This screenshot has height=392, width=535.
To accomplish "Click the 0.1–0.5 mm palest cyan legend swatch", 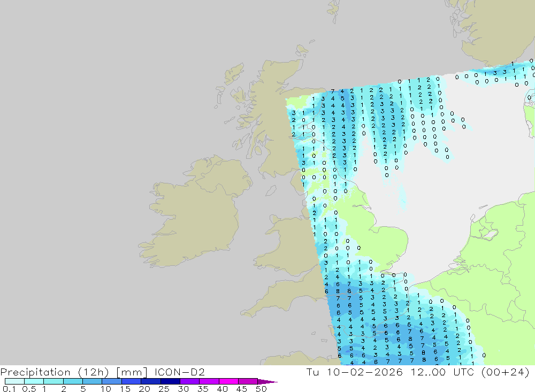I will point(14,381).
